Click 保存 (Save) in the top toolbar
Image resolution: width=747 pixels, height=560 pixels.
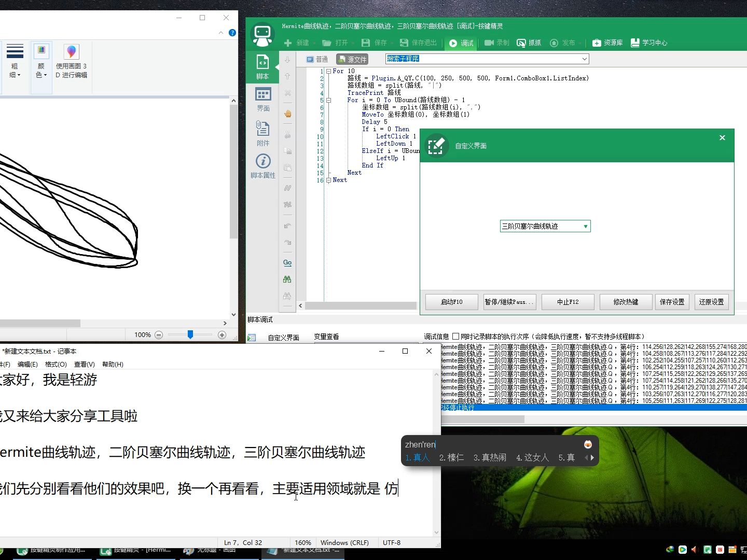(x=374, y=43)
